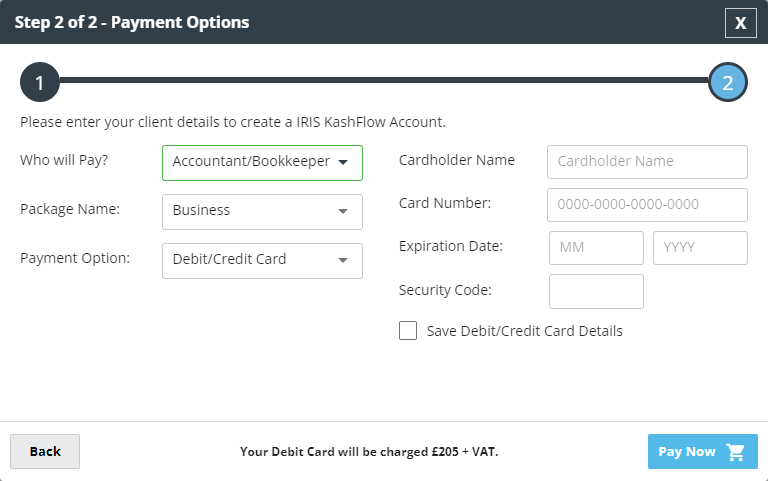The width and height of the screenshot is (768, 481).
Task: Click the shopping cart icon on Pay Now
Action: 736,452
